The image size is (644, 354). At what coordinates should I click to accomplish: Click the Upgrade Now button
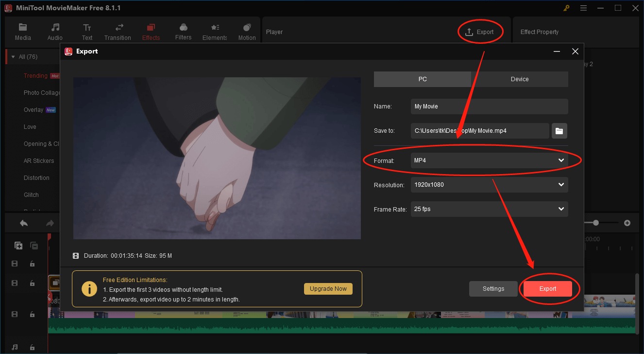coord(328,289)
